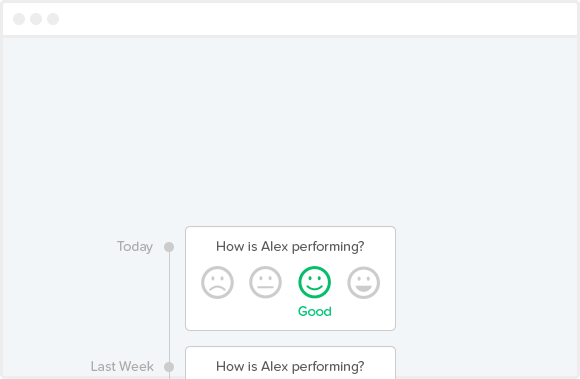Pick the grinning happiest face rating
Image resolution: width=580 pixels, height=379 pixels.
click(x=363, y=282)
